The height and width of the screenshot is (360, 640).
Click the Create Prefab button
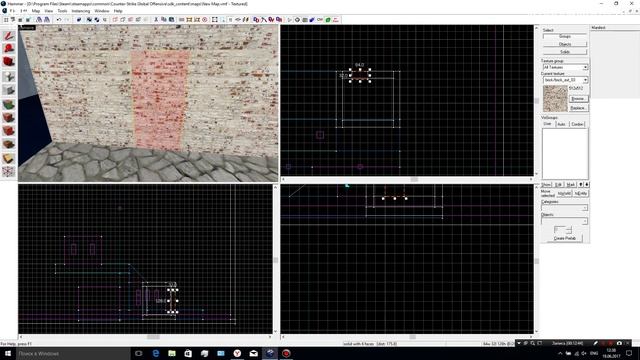tap(565, 238)
